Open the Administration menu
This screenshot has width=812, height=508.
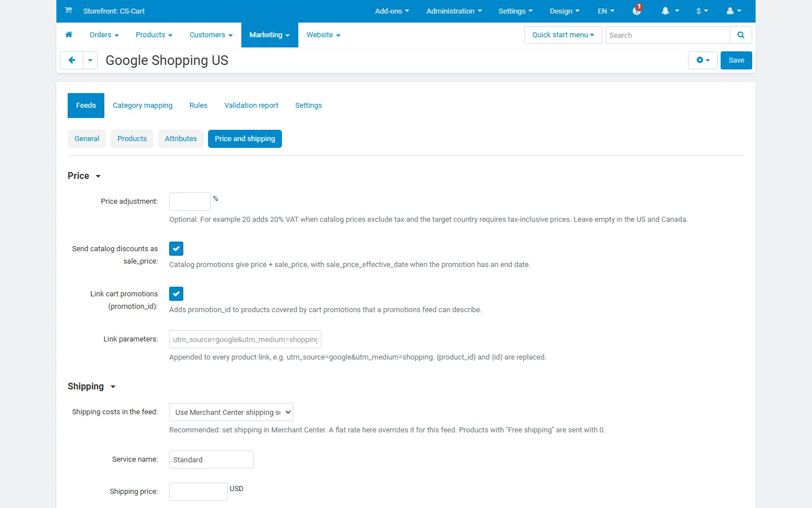click(x=454, y=11)
